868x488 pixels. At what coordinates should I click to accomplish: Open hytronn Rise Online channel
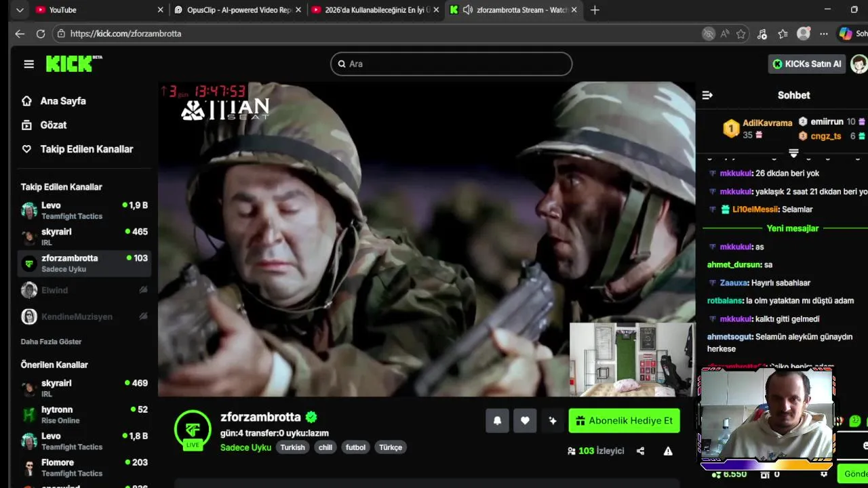coord(84,415)
